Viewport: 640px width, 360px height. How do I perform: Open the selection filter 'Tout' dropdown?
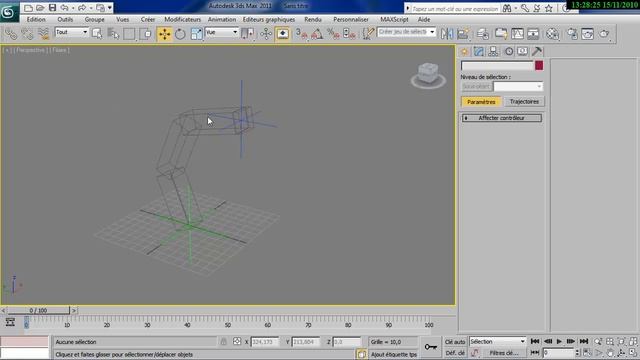[71, 32]
